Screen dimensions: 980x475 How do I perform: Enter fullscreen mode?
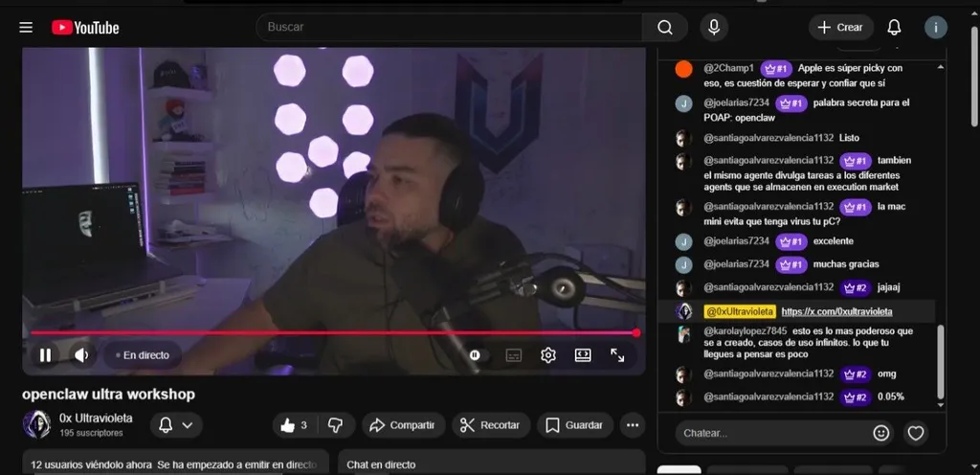coord(617,355)
